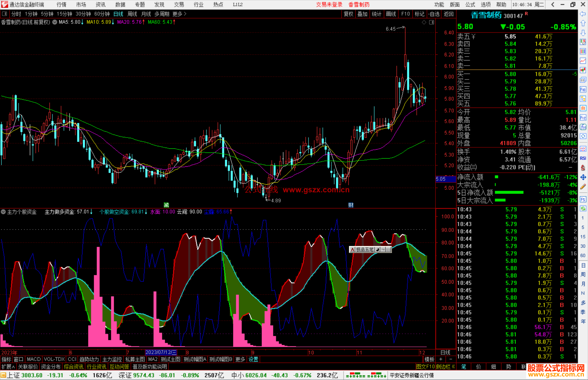Expand main chart indicator dropdown beside 香雪制药
The width and height of the screenshot is (588, 380).
[55, 22]
